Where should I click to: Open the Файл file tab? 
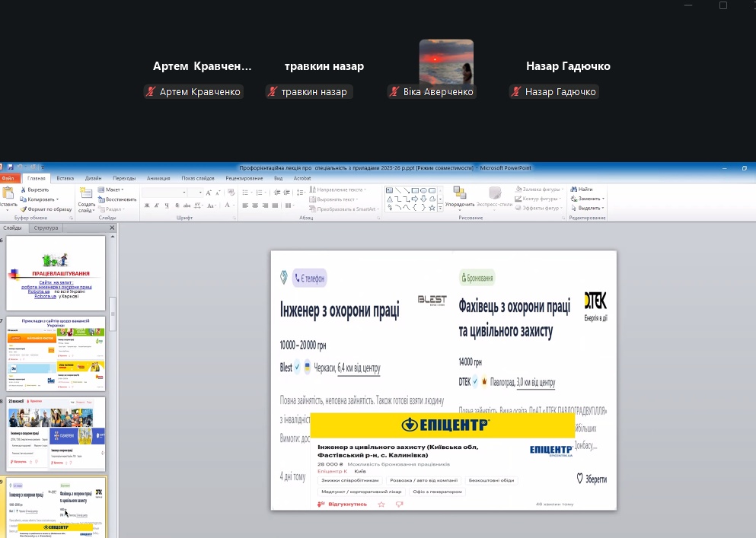8,178
